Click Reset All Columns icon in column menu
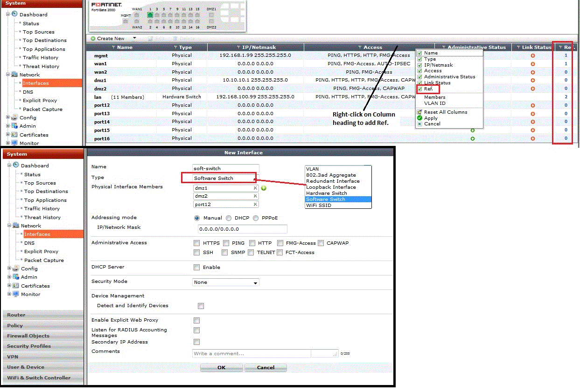 point(420,112)
